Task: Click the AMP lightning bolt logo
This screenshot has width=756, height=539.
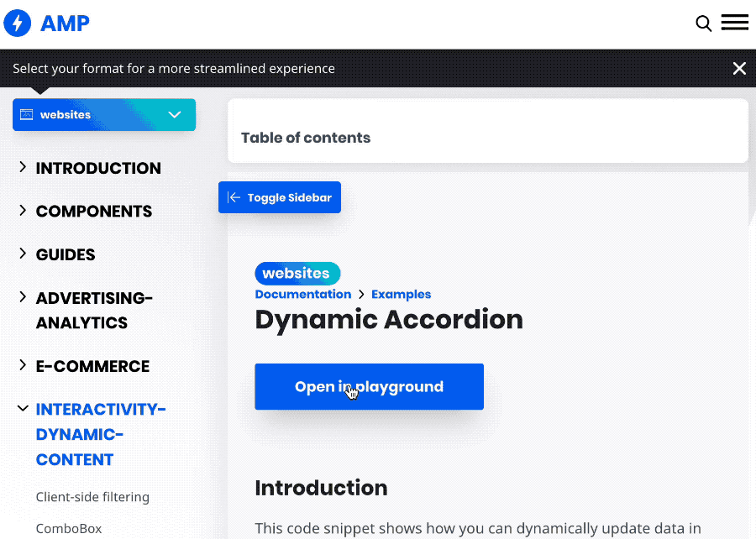Action: pyautogui.click(x=18, y=24)
